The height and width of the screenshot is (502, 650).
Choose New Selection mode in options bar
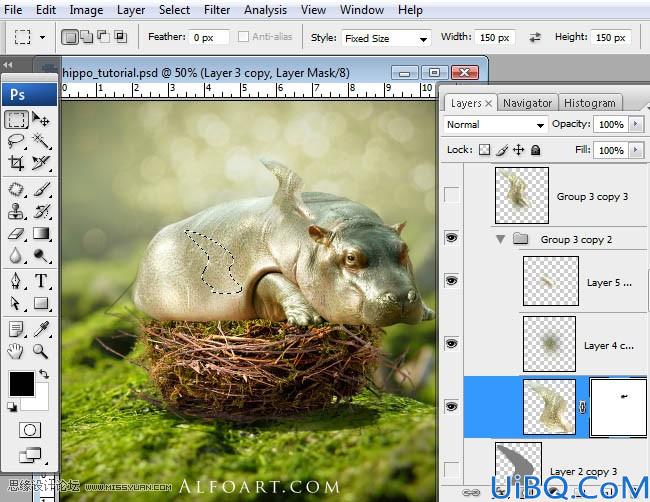[x=70, y=37]
